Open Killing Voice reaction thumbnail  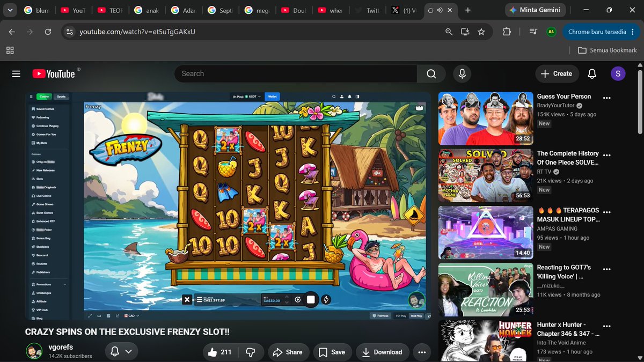486,289
